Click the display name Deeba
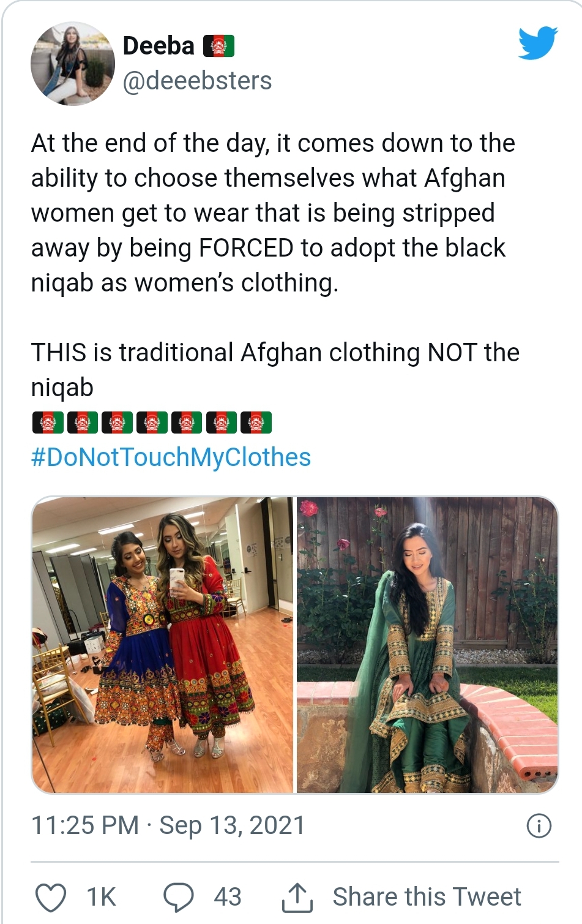 (x=159, y=46)
